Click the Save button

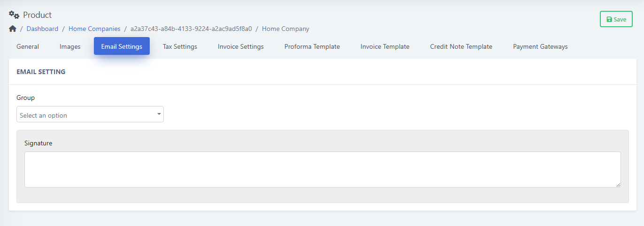(616, 19)
